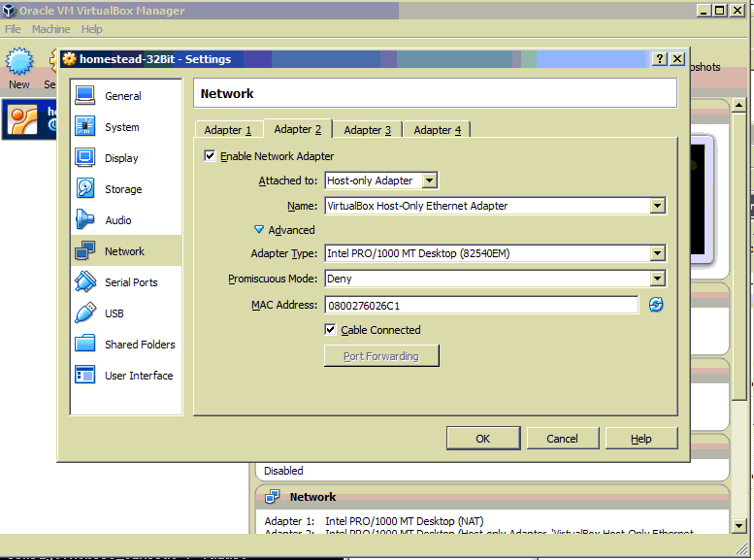Viewport: 754px width, 560px height.
Task: Click the settings dialog help question-mark button
Action: coord(660,58)
